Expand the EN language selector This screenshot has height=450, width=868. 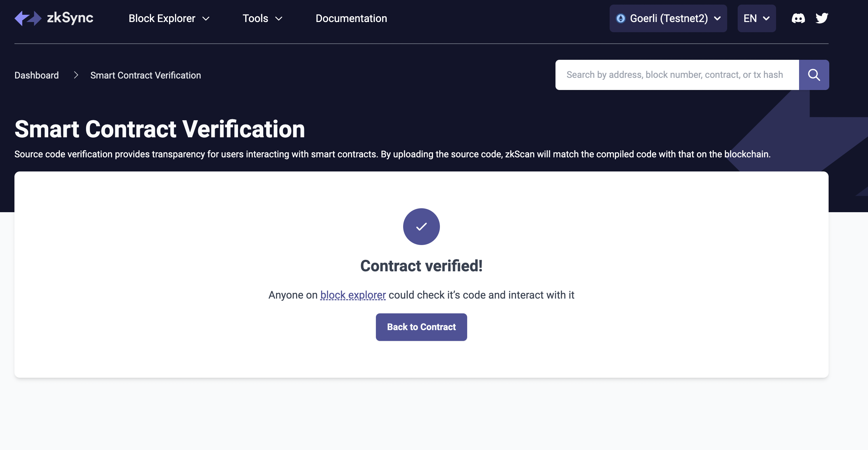pyautogui.click(x=756, y=18)
